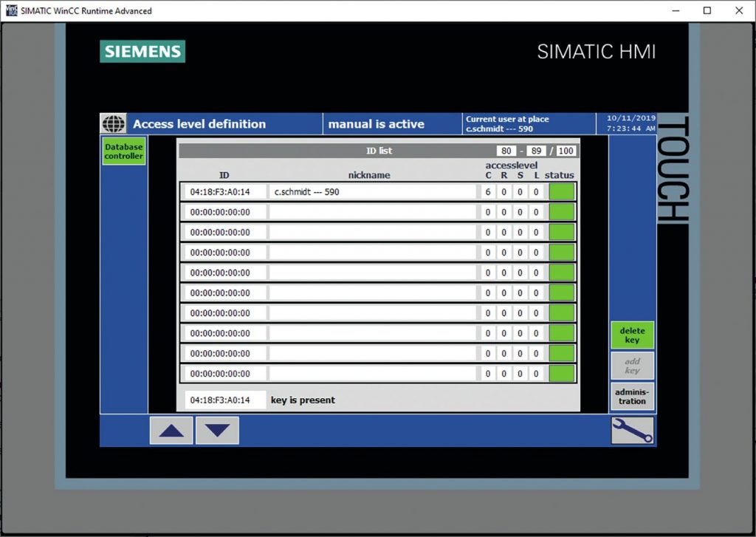Click the ID list range start value 80
Screen dimensions: 756x537
pos(506,151)
